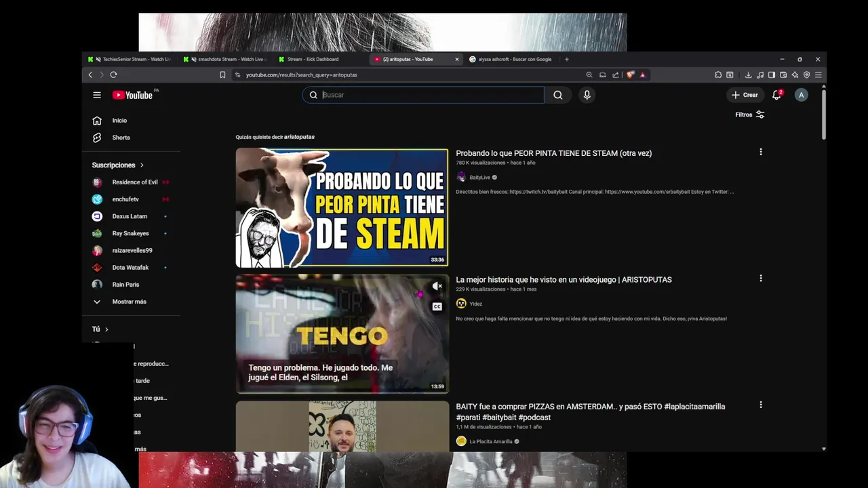Open the media control music icon
This screenshot has height=488, width=868.
coord(760,75)
